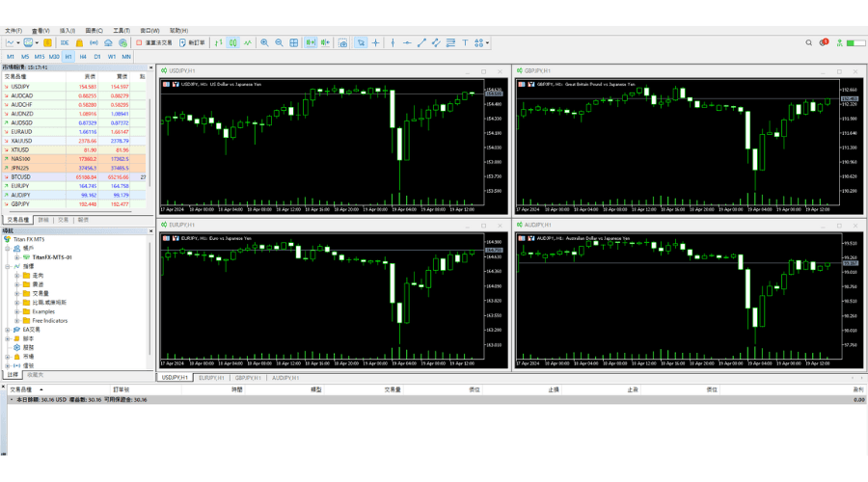
Task: Toggle chart auto scroll icon
Action: (311, 42)
